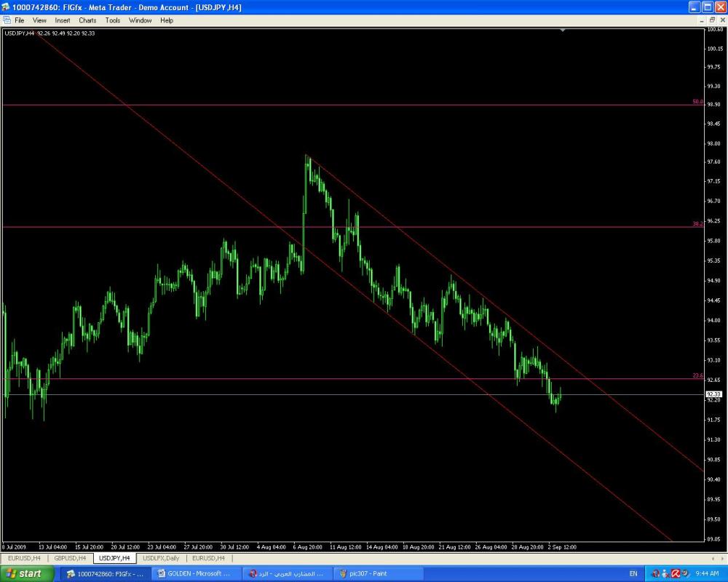Click the current price tag 92.33
Viewport: 728px width, 582px height.
click(713, 394)
